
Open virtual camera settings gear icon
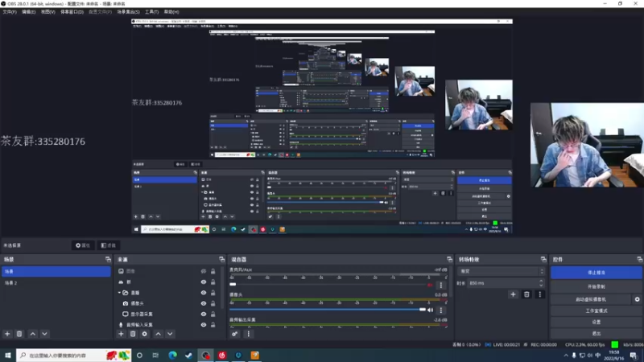(637, 299)
